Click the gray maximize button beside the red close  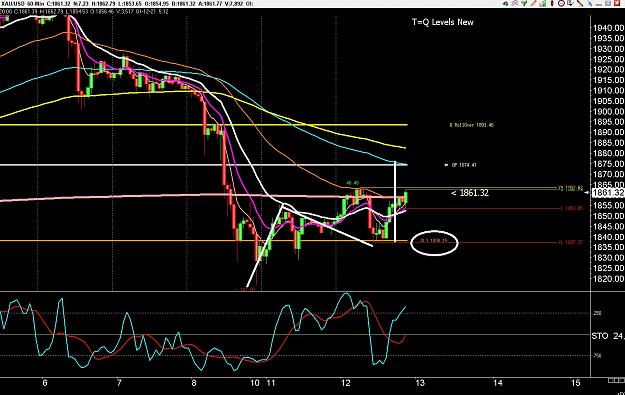coord(608,4)
